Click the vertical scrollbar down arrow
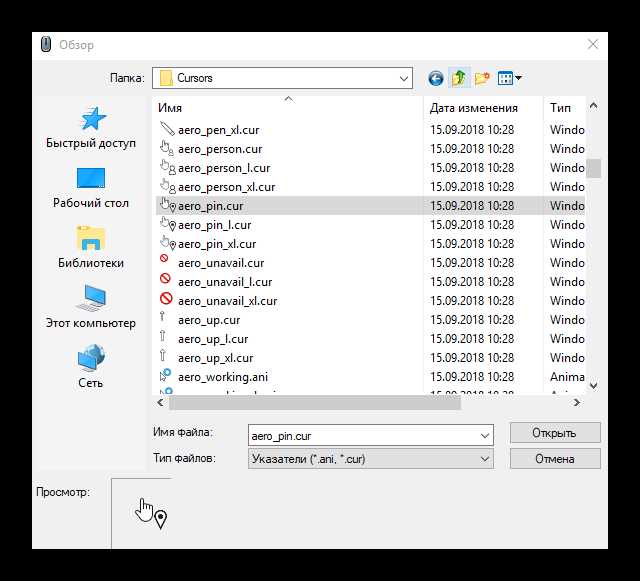The height and width of the screenshot is (581, 640). pos(593,385)
